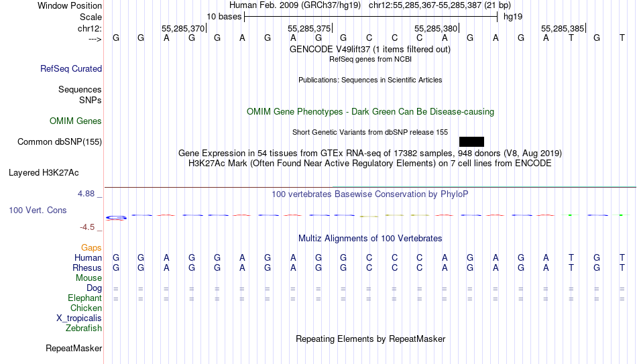The image size is (637, 364).
Task: Click the 55,285,370 position label
Action: tap(183, 28)
